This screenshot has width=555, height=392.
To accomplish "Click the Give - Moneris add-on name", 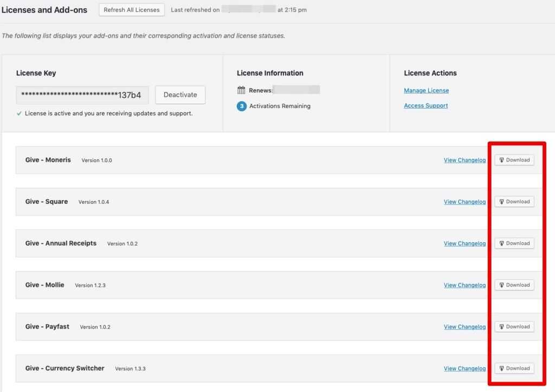I will click(x=48, y=160).
